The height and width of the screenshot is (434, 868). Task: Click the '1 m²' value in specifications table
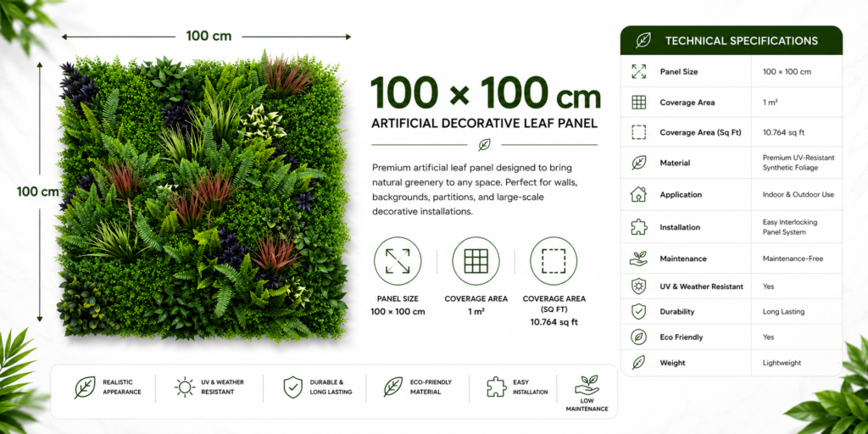770,103
